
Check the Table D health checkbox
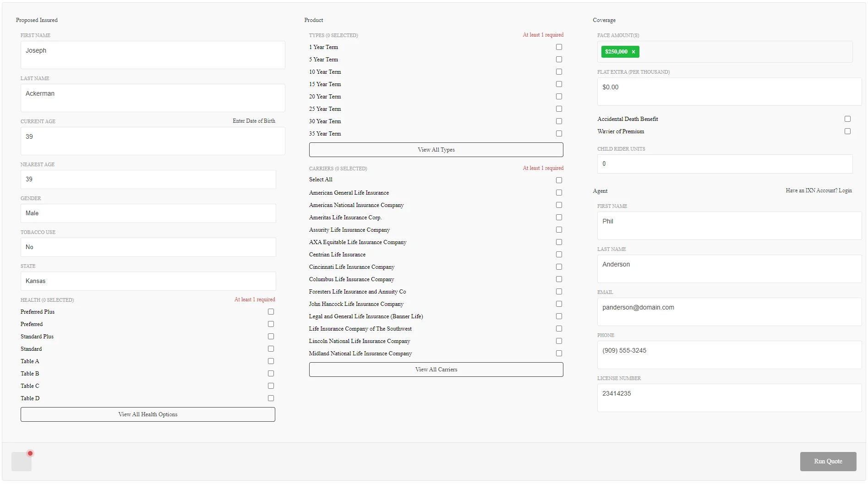[271, 398]
